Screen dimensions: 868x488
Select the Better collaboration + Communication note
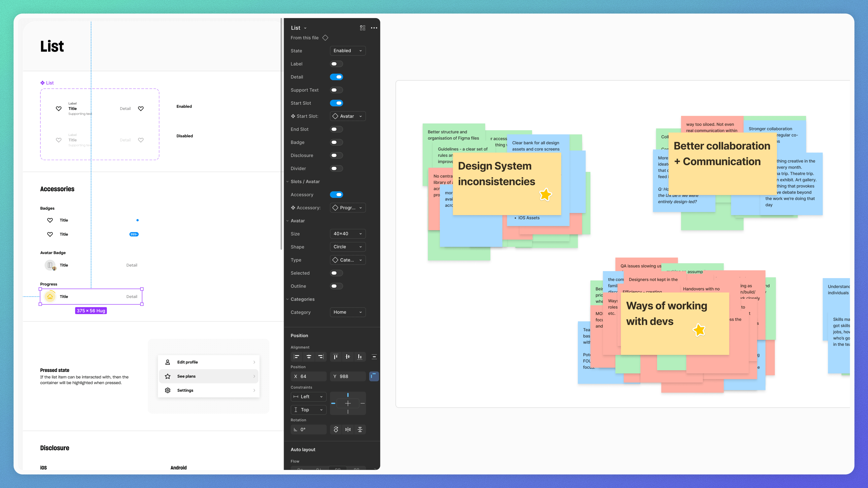click(x=722, y=164)
